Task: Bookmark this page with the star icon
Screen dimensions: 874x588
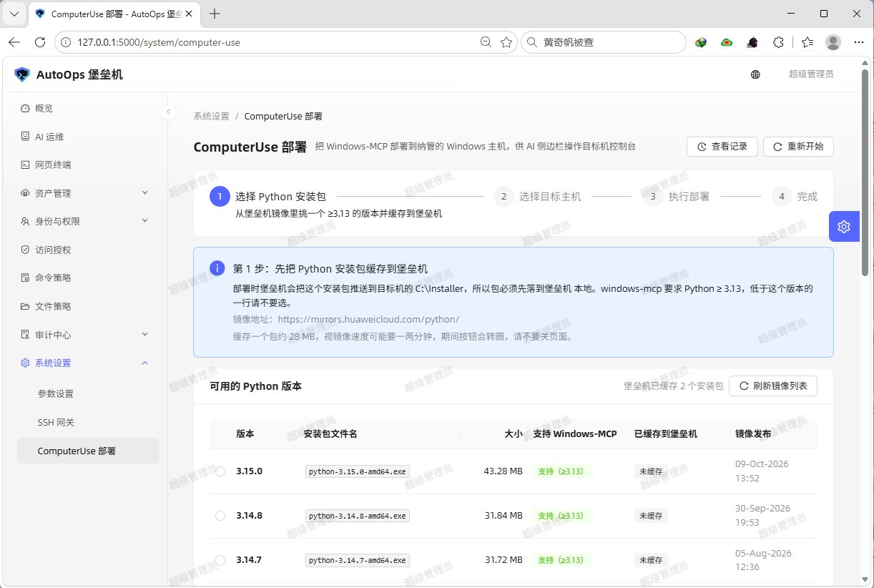Action: point(506,42)
